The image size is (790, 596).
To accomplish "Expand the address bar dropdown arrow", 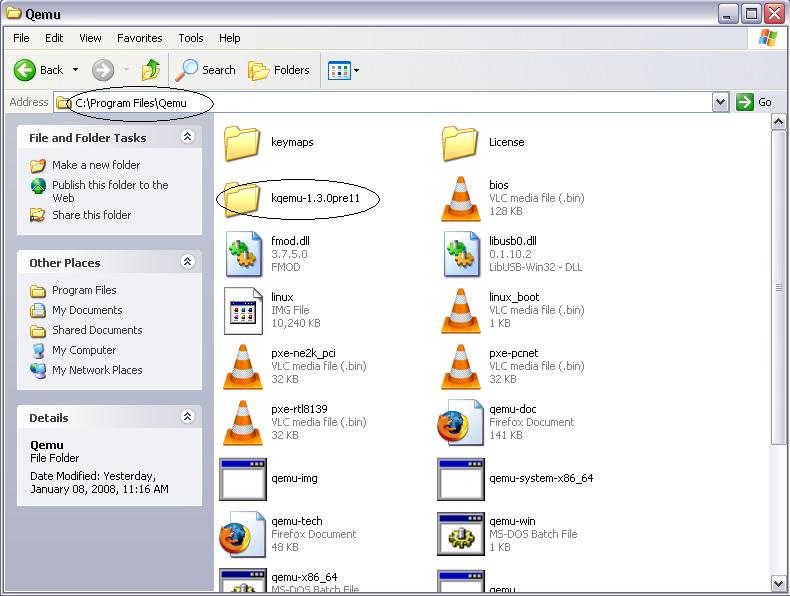I will click(720, 102).
